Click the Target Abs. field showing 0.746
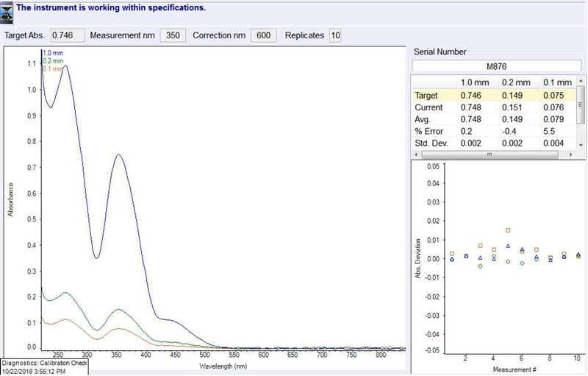The image size is (588, 376). pos(68,35)
